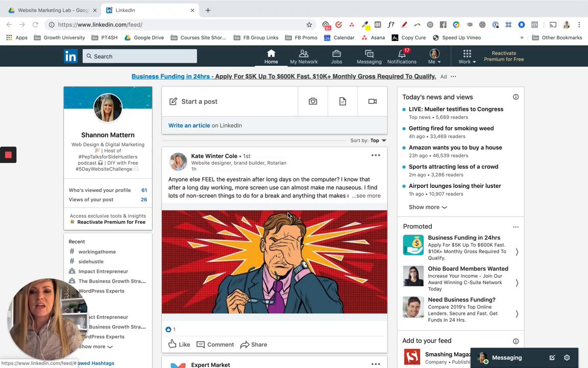588x368 pixels.
Task: Click the LinkedIn Search field
Action: pyautogui.click(x=139, y=56)
